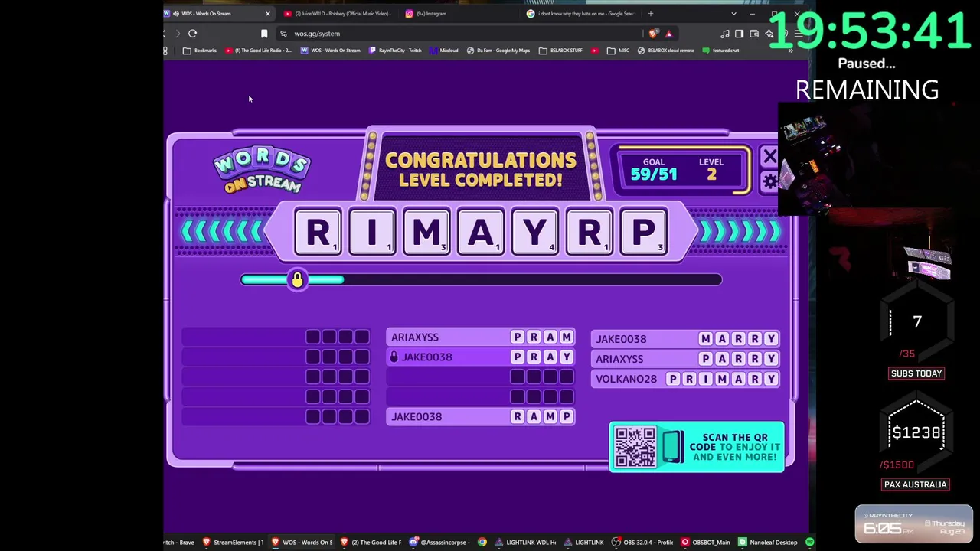Reload the page in the browser

[x=193, y=34]
